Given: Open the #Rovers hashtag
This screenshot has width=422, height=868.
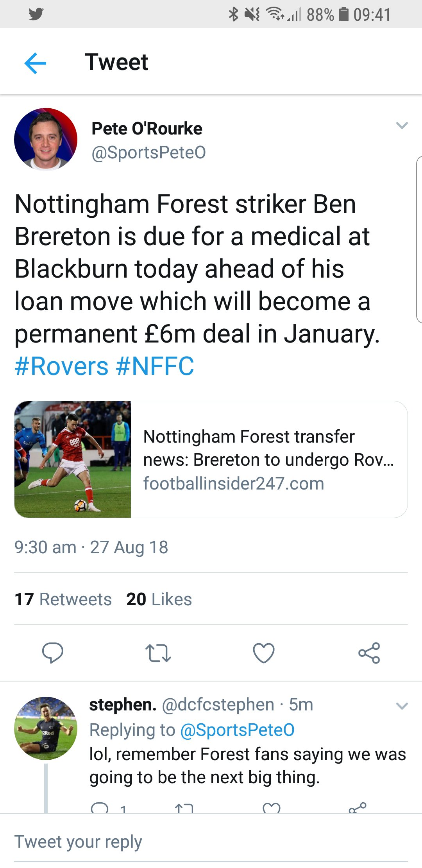Looking at the screenshot, I should pyautogui.click(x=61, y=366).
